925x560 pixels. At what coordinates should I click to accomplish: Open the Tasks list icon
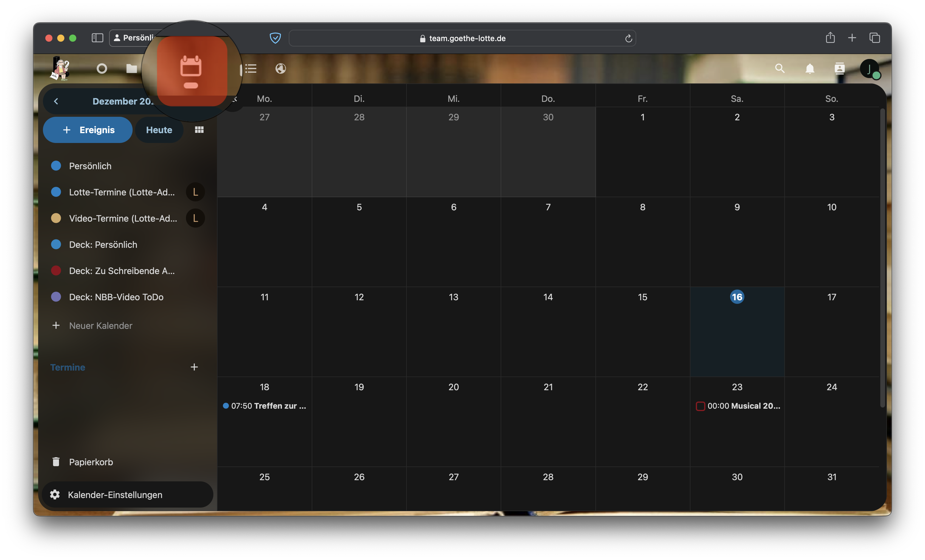250,69
